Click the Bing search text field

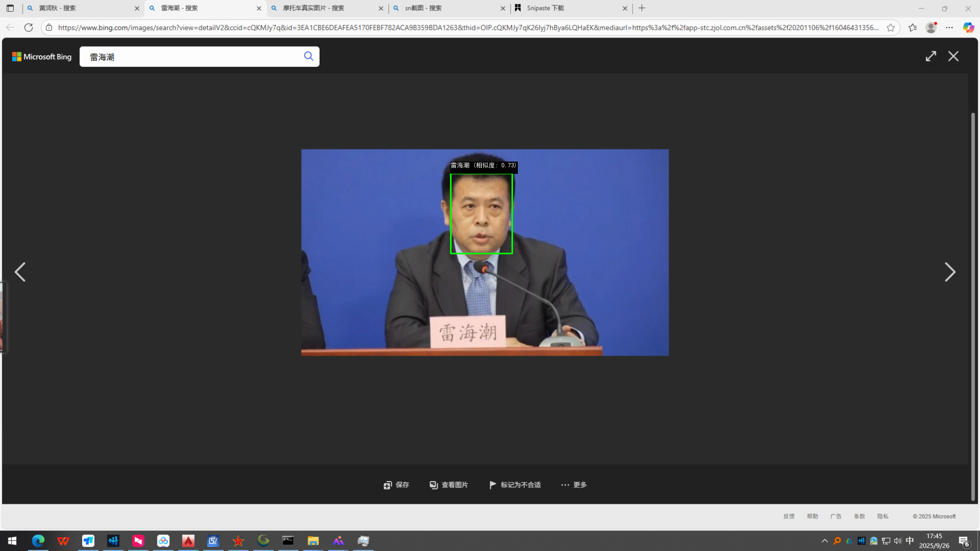pos(191,57)
